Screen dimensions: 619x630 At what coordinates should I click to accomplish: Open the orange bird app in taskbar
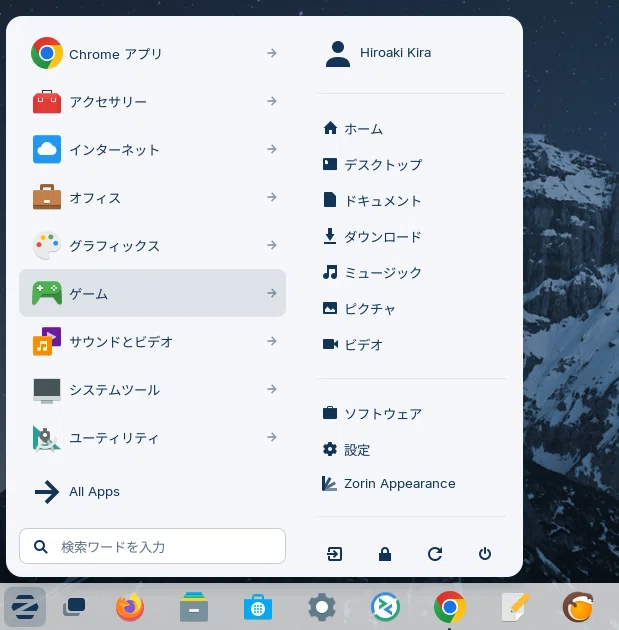click(x=578, y=607)
